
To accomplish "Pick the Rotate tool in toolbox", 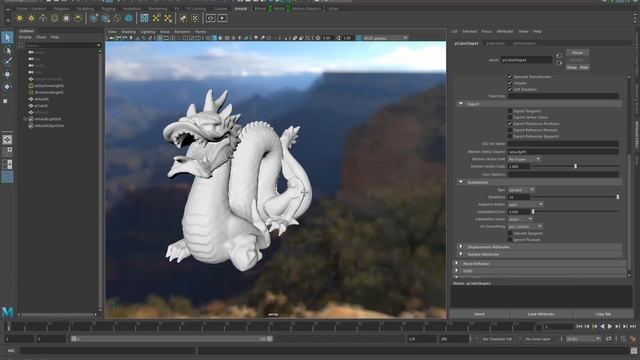I will 7,87.
